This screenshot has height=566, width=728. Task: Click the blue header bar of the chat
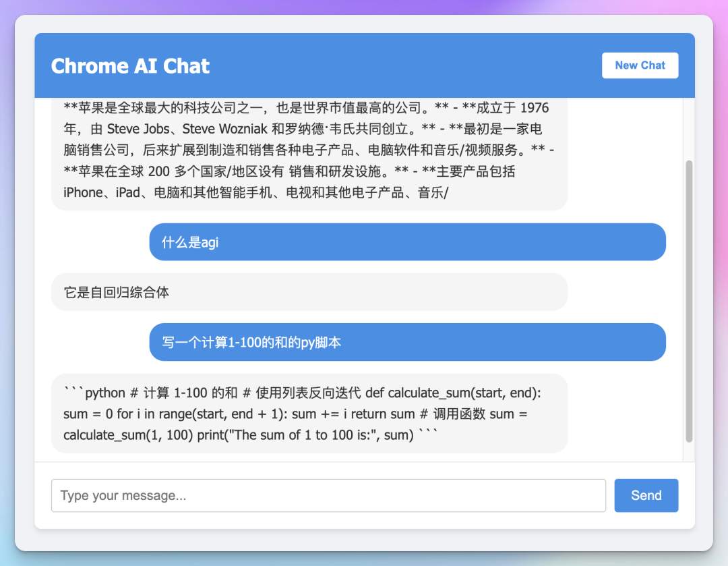[404, 65]
